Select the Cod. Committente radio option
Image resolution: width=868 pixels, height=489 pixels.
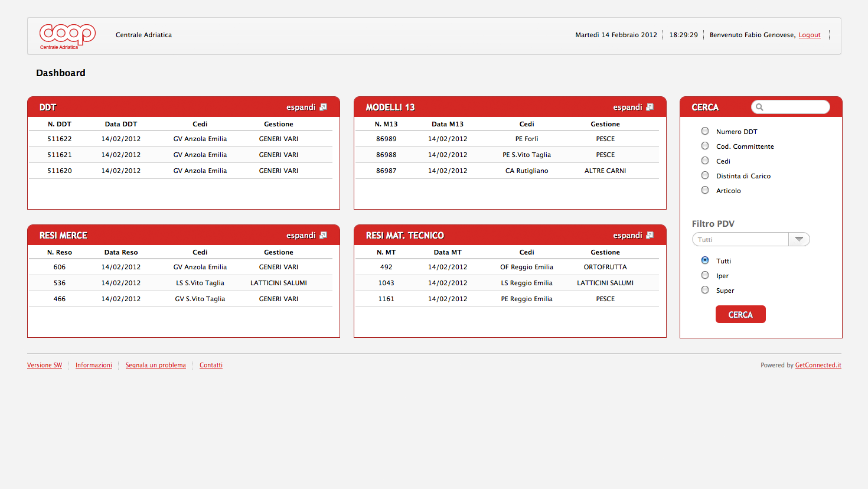(705, 146)
